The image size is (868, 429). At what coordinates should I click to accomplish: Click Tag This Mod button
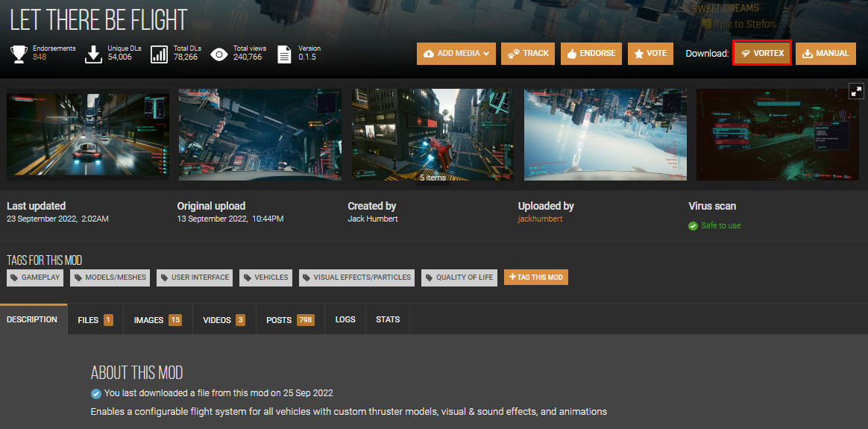536,278
